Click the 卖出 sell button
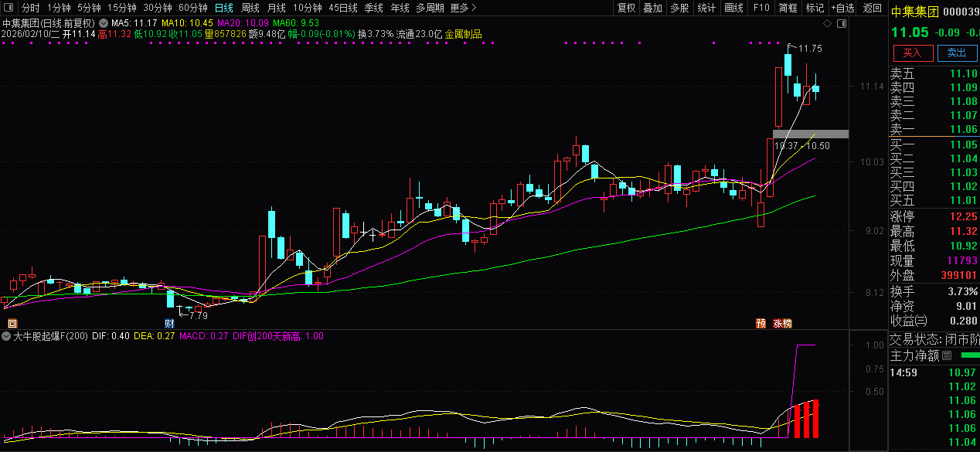The width and height of the screenshot is (980, 452). 957,53
